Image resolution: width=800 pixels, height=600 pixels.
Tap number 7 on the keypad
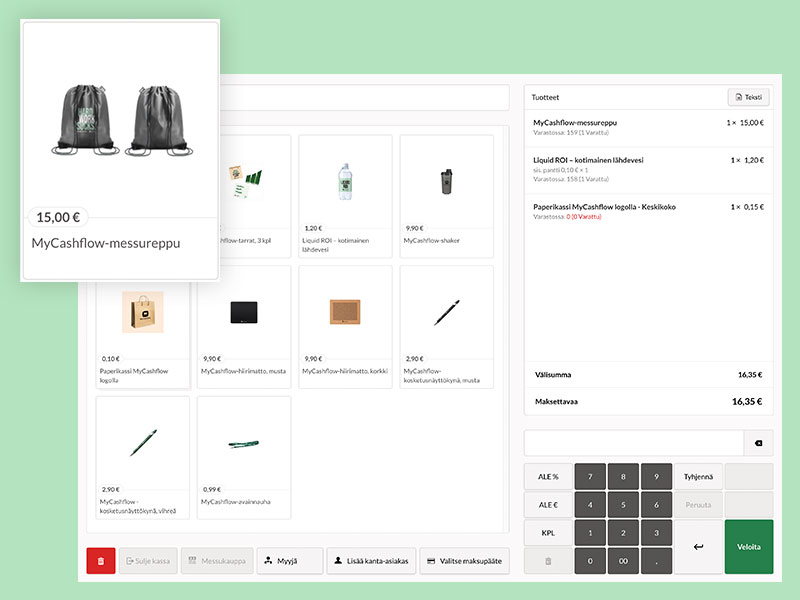pyautogui.click(x=590, y=477)
